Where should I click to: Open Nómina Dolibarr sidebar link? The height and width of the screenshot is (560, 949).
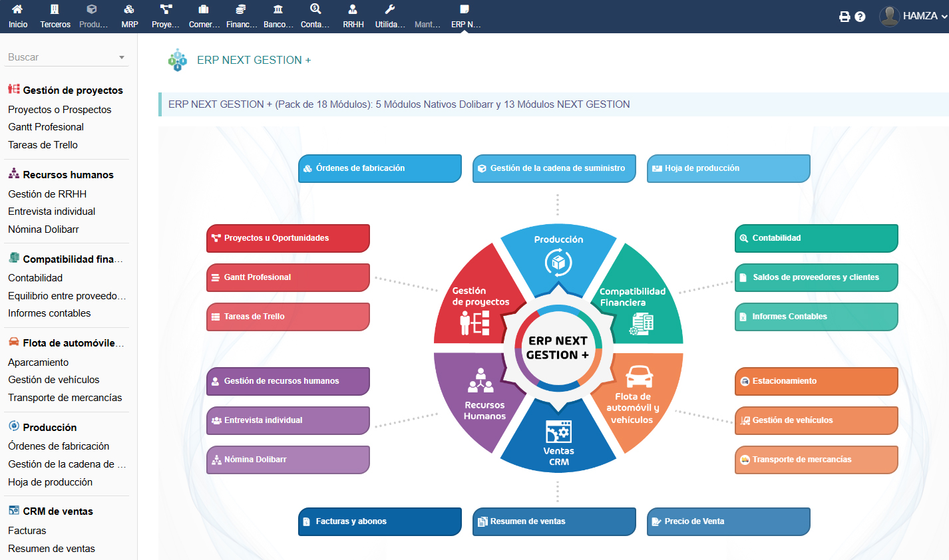click(43, 229)
